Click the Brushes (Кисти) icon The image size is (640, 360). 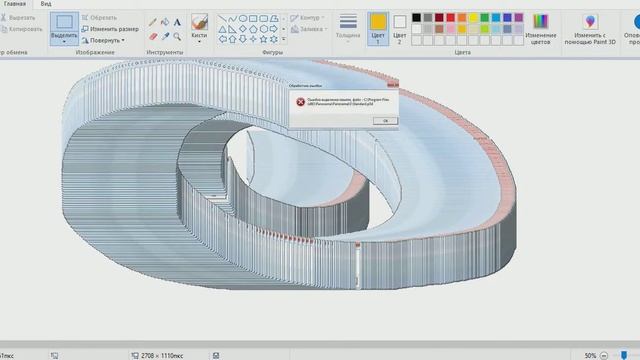coord(199,22)
